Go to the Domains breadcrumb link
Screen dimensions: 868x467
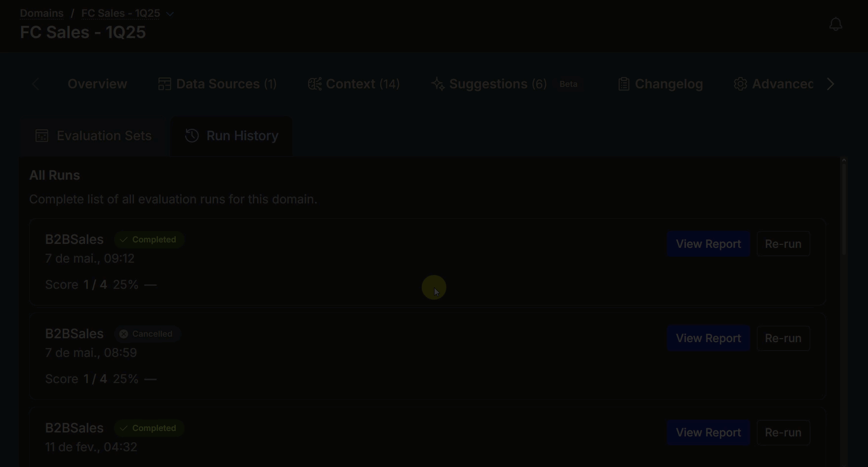[41, 13]
